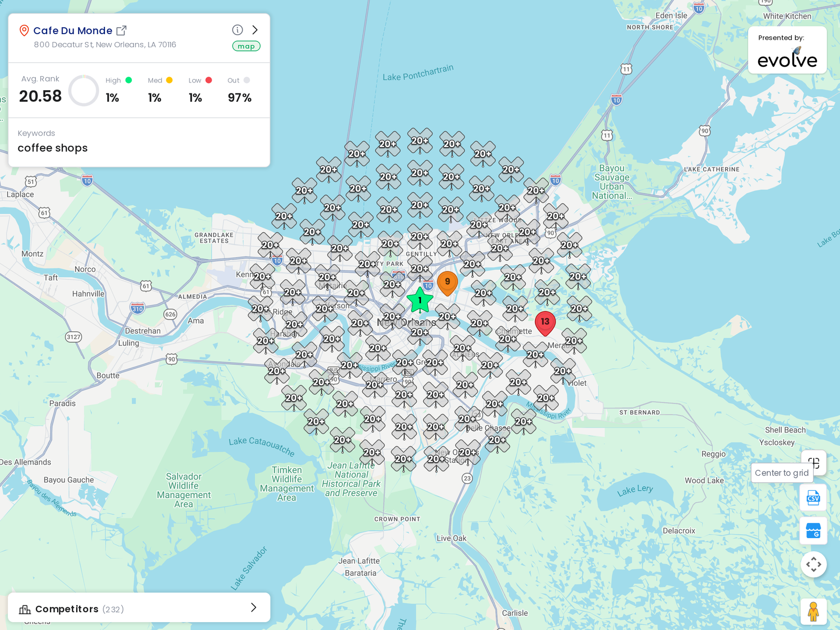Click the Interstate 310 highway shield
The width and height of the screenshot is (840, 630).
click(x=137, y=308)
